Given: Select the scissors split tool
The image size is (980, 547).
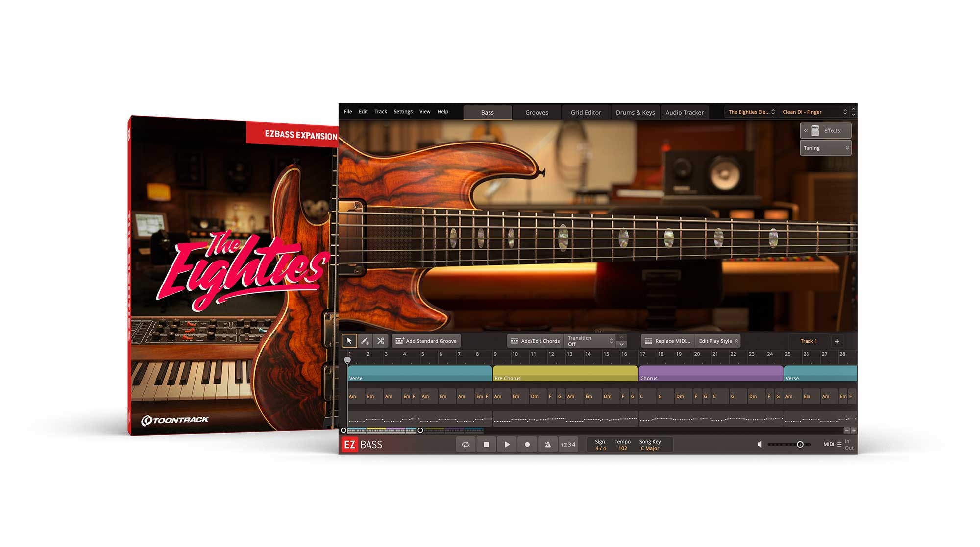Looking at the screenshot, I should (381, 341).
